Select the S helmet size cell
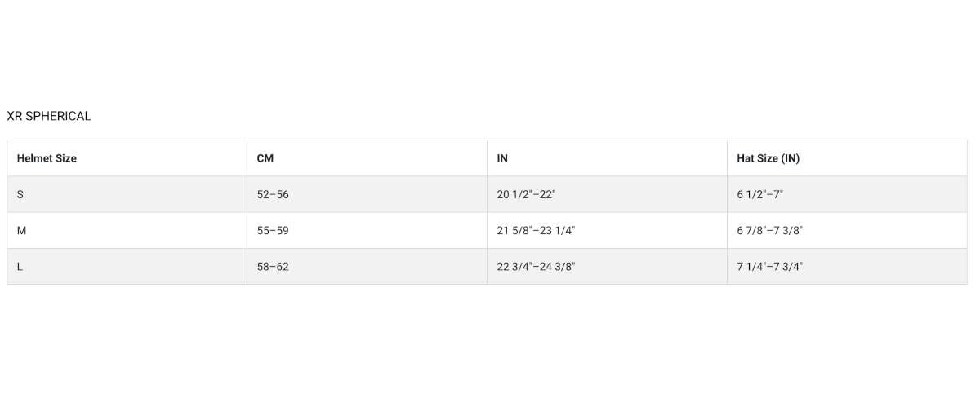The image size is (980, 408). [20, 195]
